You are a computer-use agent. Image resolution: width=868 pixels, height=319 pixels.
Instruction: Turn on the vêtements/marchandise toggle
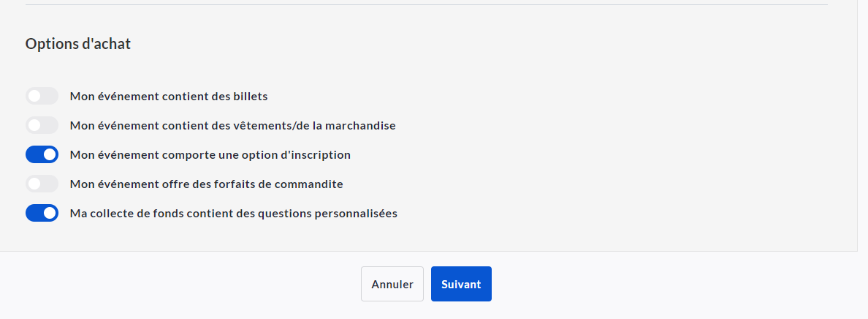pos(42,125)
